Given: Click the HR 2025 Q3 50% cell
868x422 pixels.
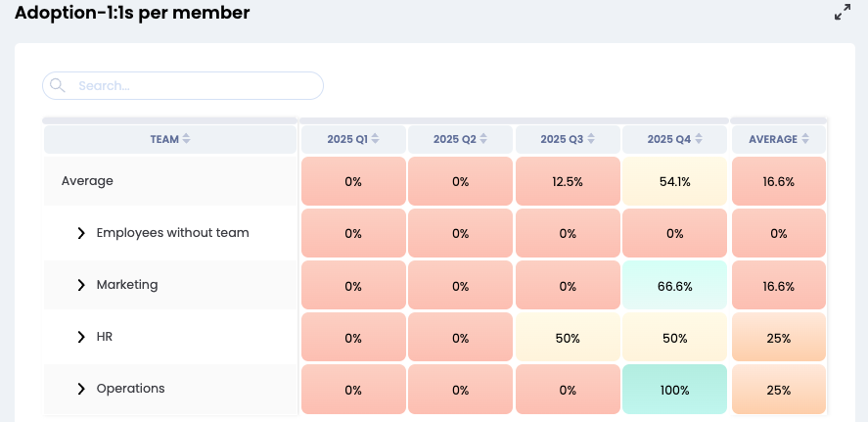Looking at the screenshot, I should coord(568,338).
